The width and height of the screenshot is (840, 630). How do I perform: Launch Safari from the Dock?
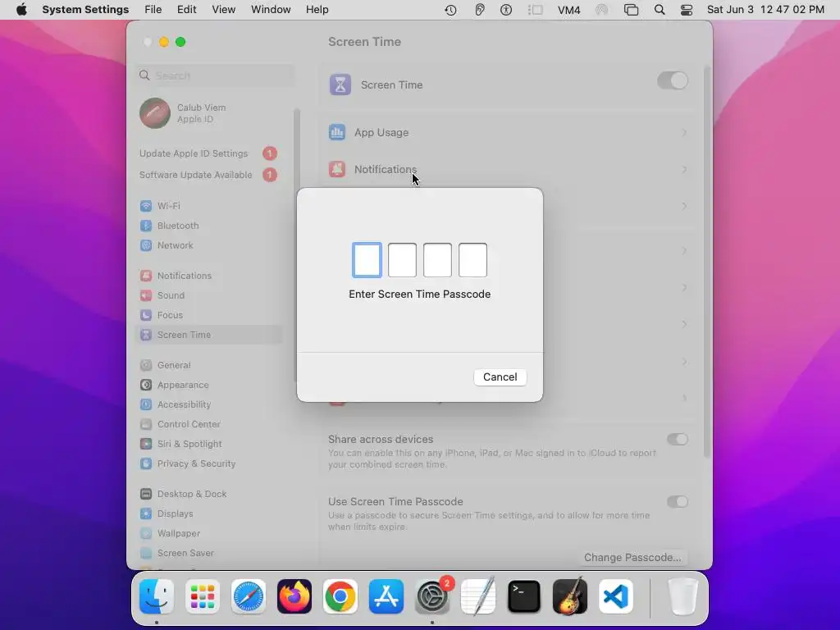248,596
